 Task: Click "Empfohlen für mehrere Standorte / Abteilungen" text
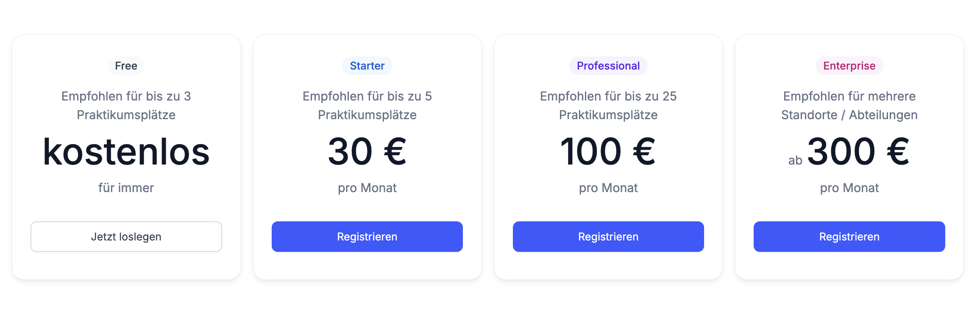(849, 105)
